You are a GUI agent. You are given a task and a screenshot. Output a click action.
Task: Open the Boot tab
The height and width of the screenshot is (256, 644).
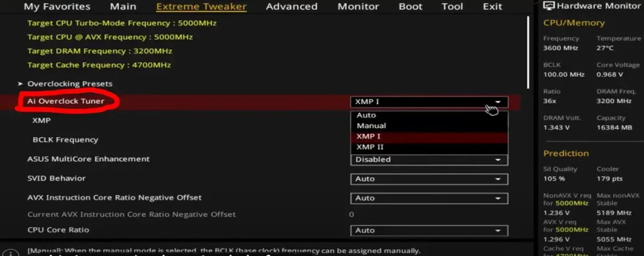pos(410,6)
